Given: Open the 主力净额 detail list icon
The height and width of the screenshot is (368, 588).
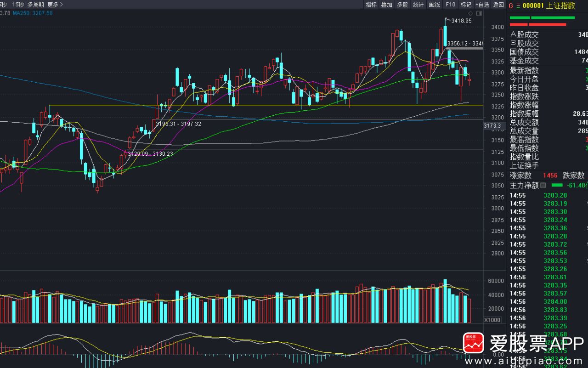Looking at the screenshot, I should click(543, 185).
